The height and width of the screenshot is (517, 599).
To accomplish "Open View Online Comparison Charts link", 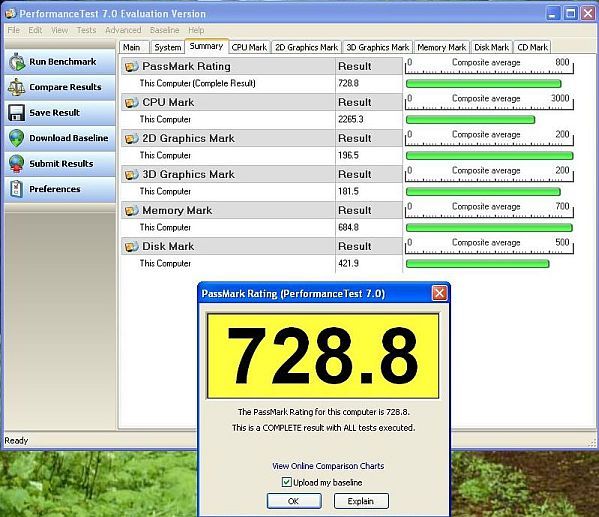I will 328,466.
